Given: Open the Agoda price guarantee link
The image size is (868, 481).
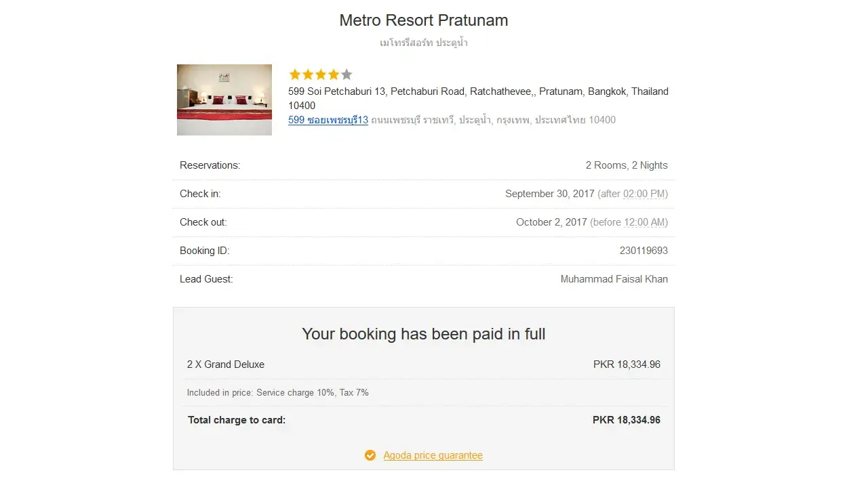Looking at the screenshot, I should (433, 455).
